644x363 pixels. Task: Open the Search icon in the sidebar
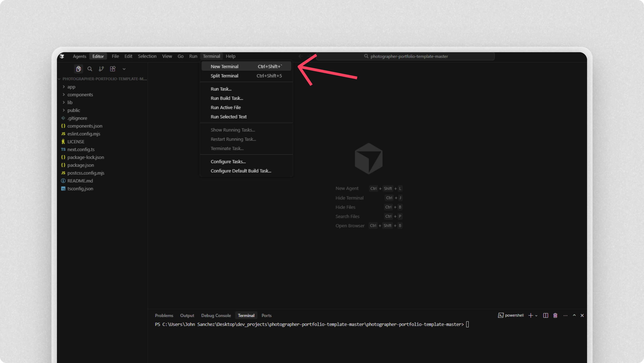(90, 69)
